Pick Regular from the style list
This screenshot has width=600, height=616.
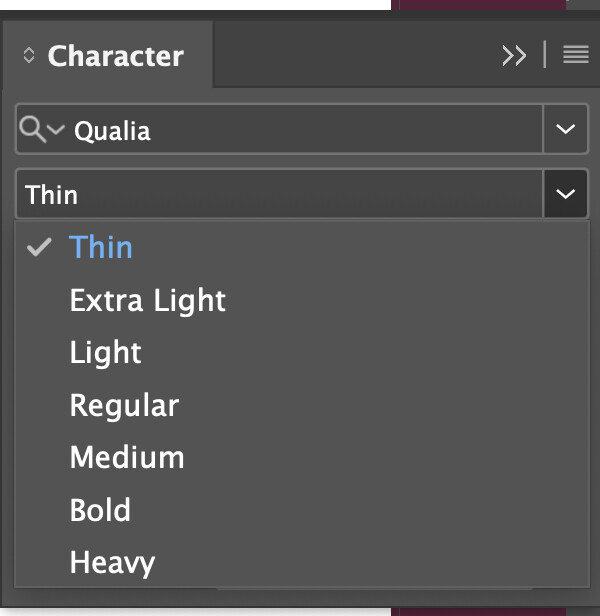124,405
